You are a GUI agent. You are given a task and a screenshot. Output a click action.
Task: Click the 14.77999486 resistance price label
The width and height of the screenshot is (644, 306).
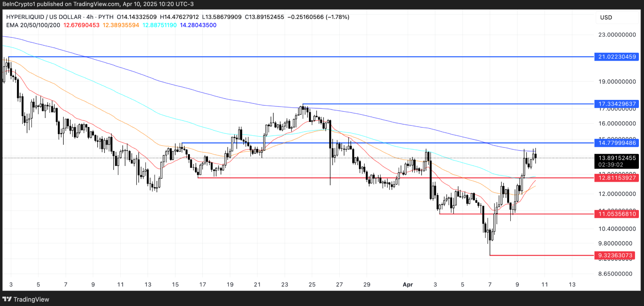pyautogui.click(x=616, y=143)
